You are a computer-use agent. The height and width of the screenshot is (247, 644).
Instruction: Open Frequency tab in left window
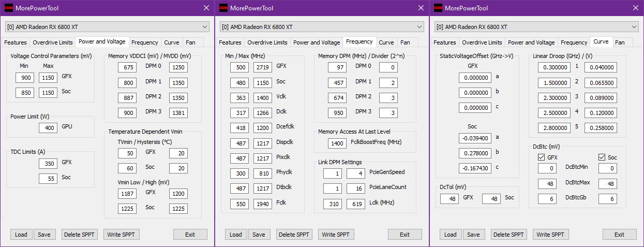(145, 42)
